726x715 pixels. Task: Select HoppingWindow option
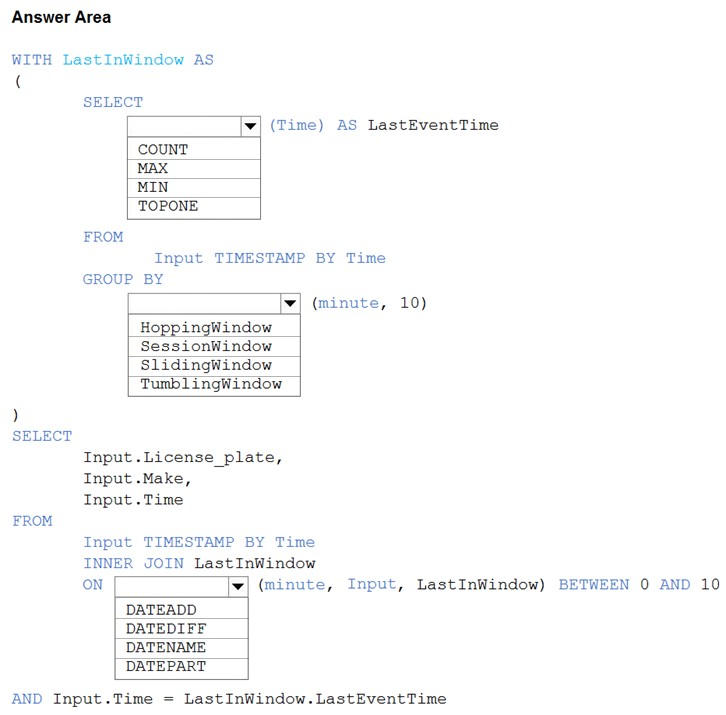pyautogui.click(x=214, y=327)
